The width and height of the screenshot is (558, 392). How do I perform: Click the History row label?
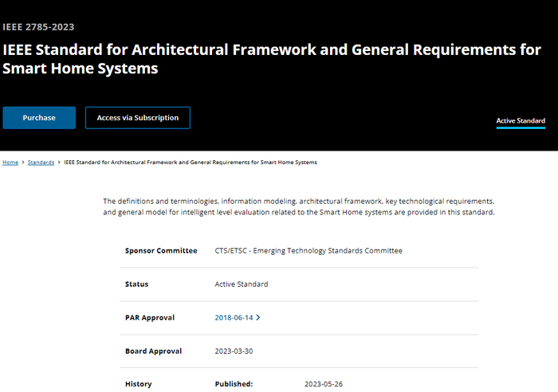[139, 384]
